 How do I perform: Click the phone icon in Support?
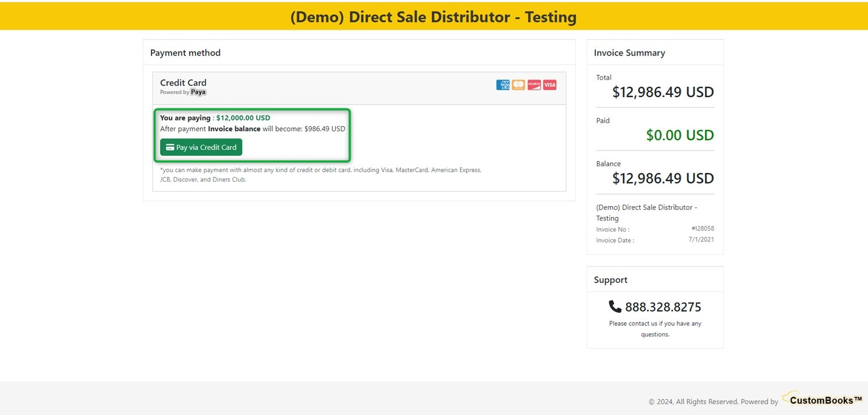point(615,307)
